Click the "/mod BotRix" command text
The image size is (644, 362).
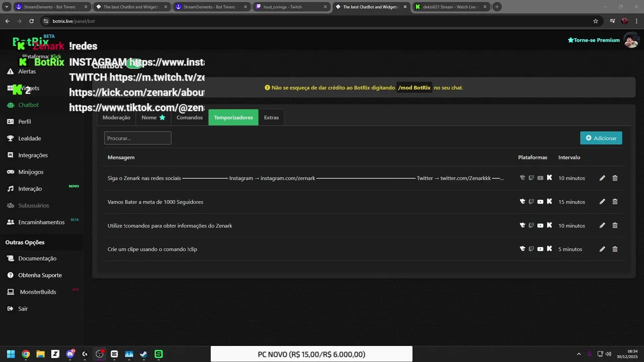[414, 87]
